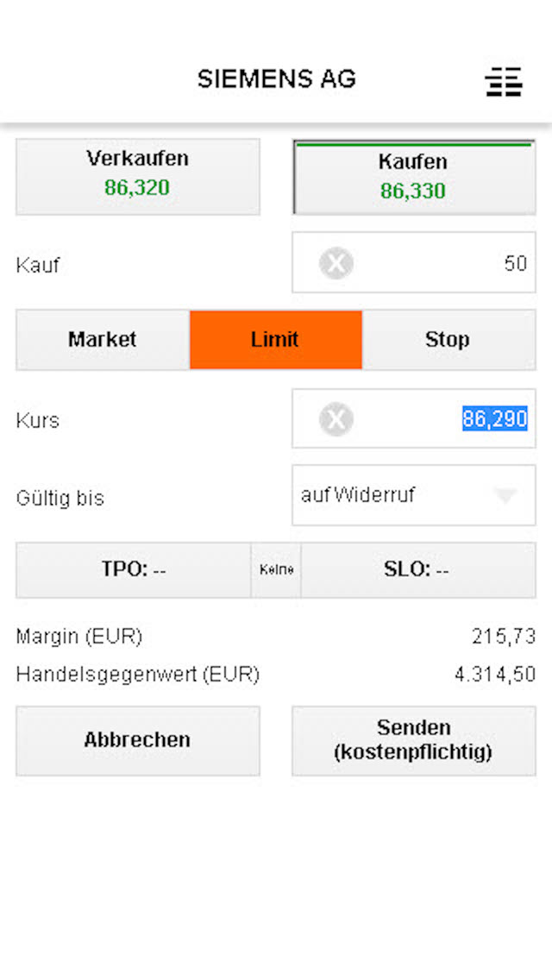Image resolution: width=552 pixels, height=980 pixels.
Task: Submit order via Senden (kostenpflichtig)
Action: 413,740
